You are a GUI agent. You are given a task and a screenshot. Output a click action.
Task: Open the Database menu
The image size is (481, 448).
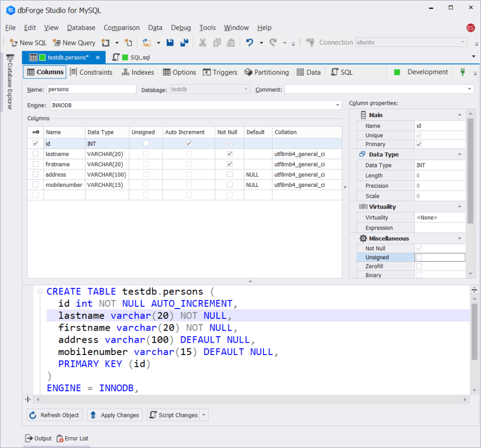pyautogui.click(x=81, y=28)
